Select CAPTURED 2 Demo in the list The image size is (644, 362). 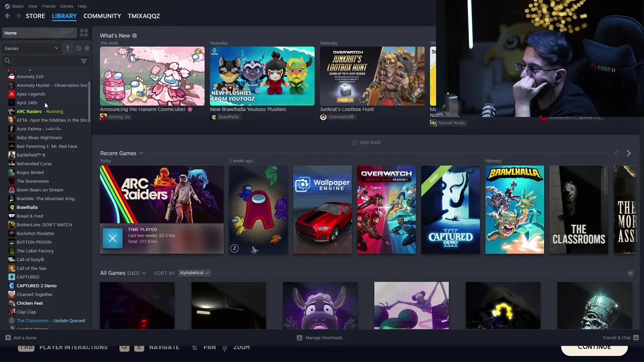[37, 286]
